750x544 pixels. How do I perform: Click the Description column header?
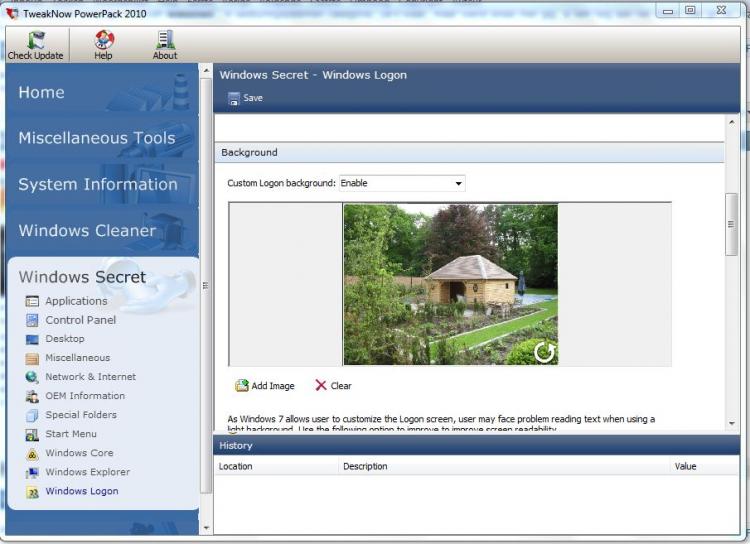[365, 466]
